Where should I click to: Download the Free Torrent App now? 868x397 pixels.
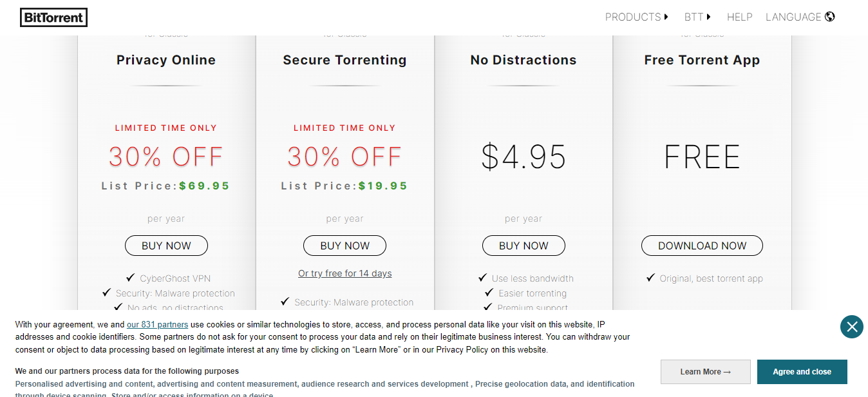[702, 246]
